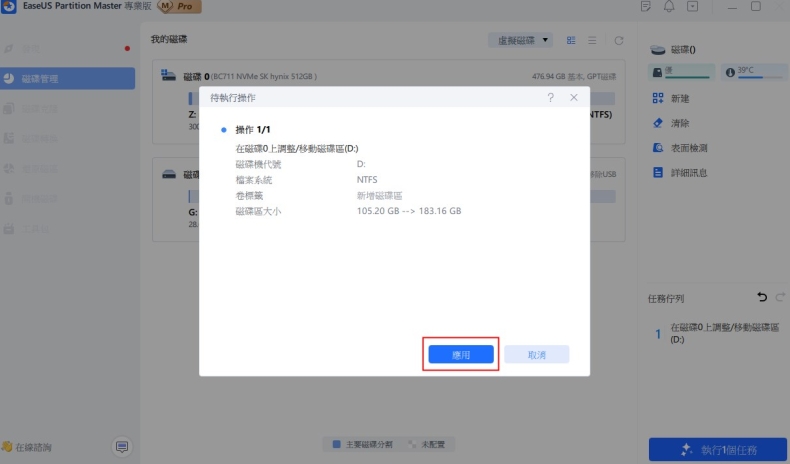The image size is (790, 464).
Task: Click the 磁碟管理 sidebar item
Action: point(68,79)
